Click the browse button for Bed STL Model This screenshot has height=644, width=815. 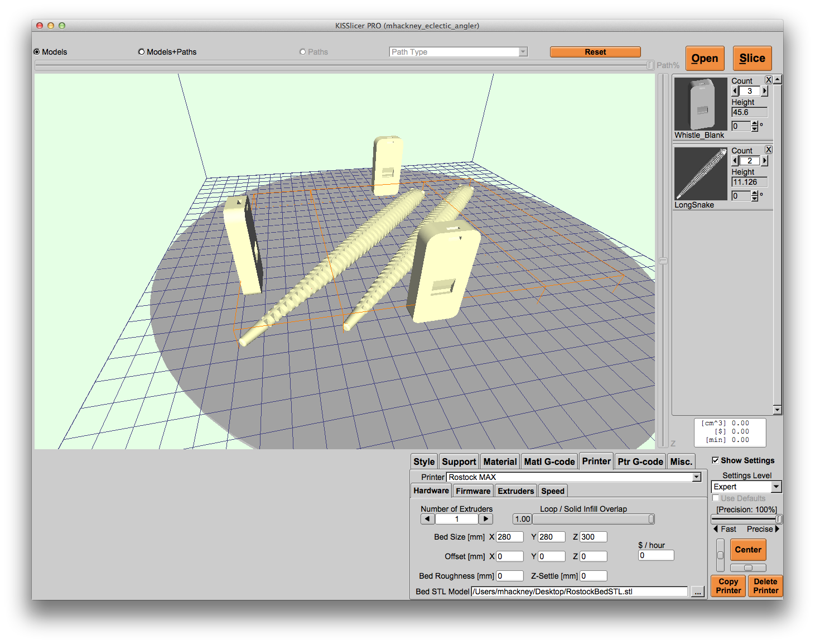[x=697, y=592]
